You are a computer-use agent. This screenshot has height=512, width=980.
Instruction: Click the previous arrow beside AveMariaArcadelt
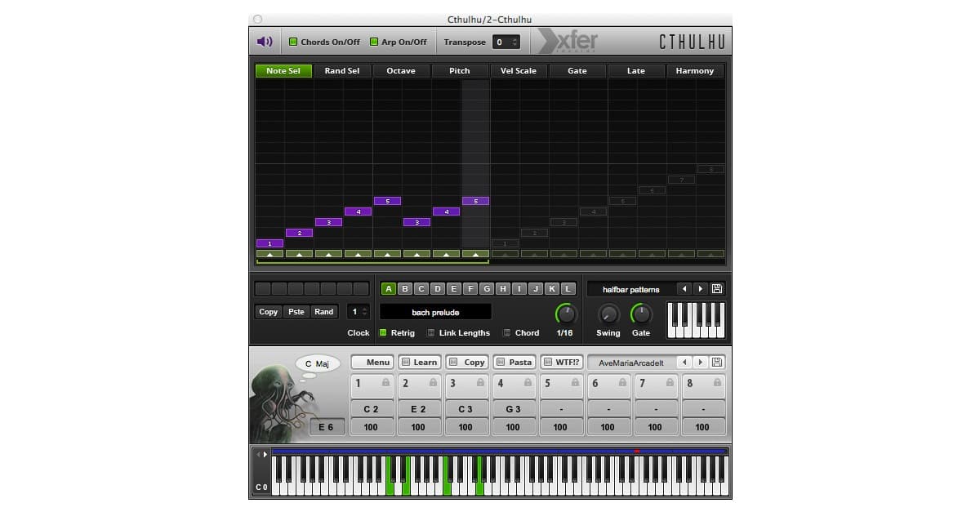pyautogui.click(x=683, y=362)
